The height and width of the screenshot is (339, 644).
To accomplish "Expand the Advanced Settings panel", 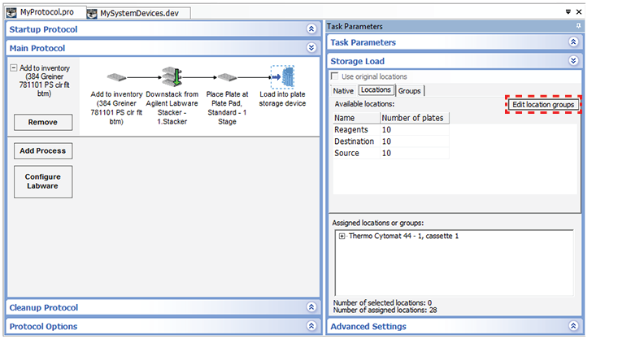I will pos(573,327).
